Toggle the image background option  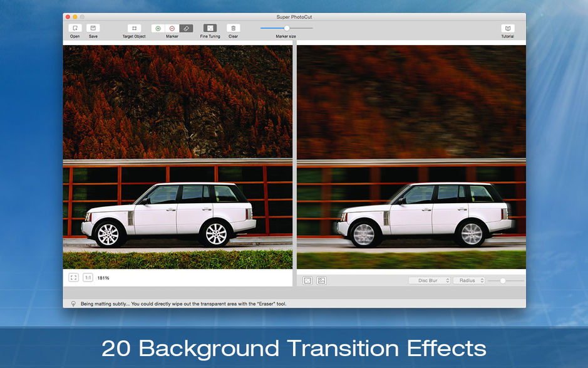pos(320,280)
